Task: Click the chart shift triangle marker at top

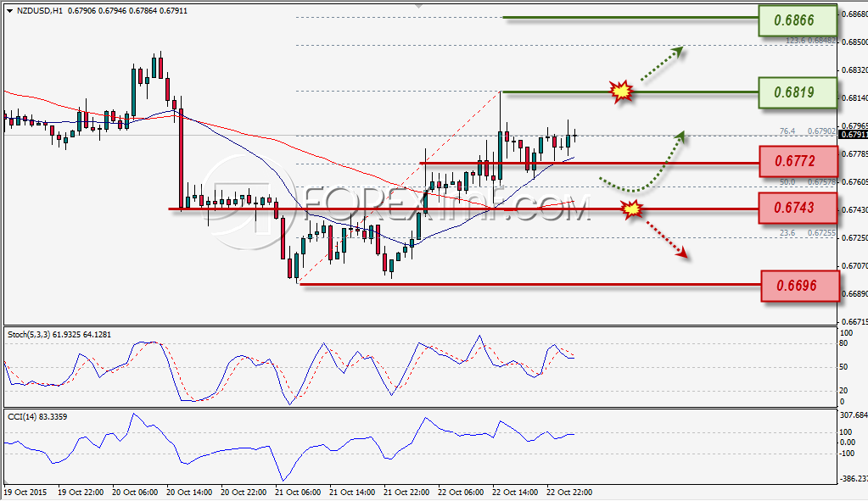Action: point(419,6)
